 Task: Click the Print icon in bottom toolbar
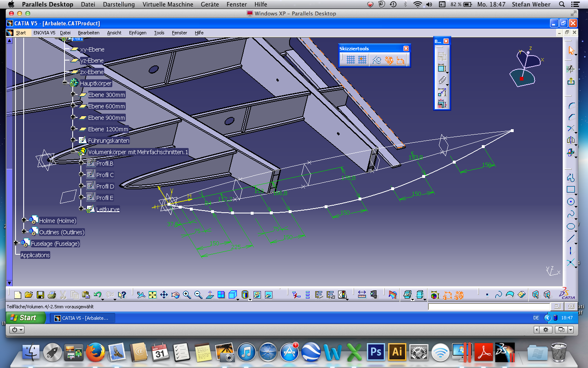pyautogui.click(x=51, y=295)
